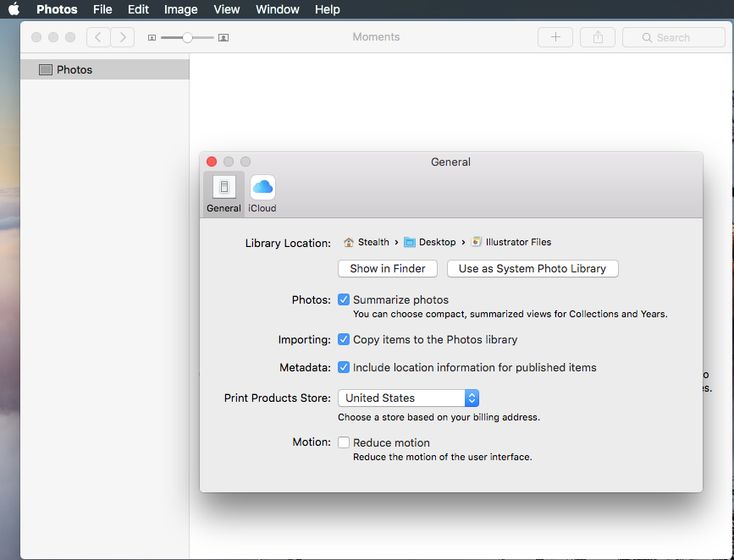Click the Stealth home folder in library path
Image resolution: width=734 pixels, height=560 pixels.
pos(366,242)
